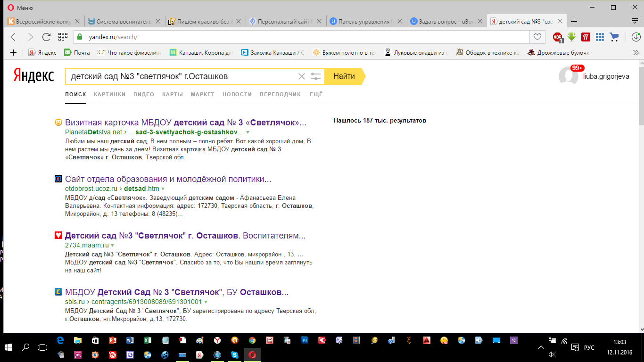Open advanced search filter settings

pos(316,76)
